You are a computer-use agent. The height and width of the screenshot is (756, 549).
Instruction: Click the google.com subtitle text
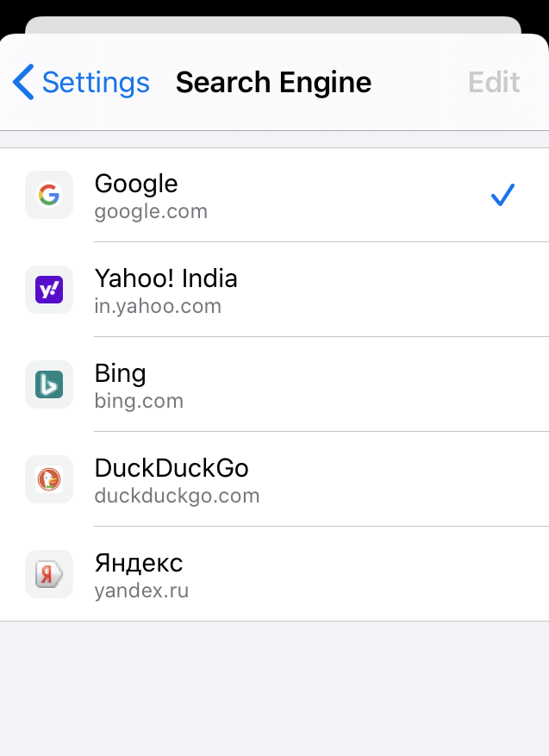coord(151,211)
